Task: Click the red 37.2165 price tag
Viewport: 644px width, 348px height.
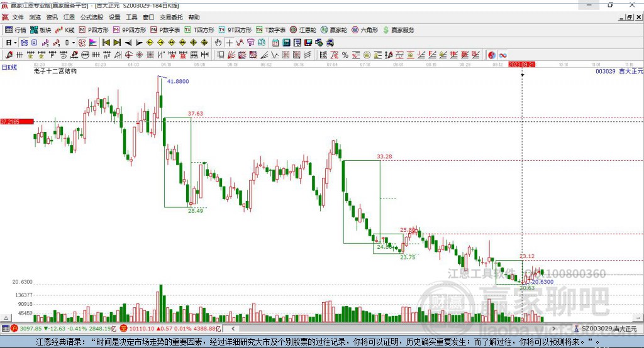Action: [x=17, y=121]
